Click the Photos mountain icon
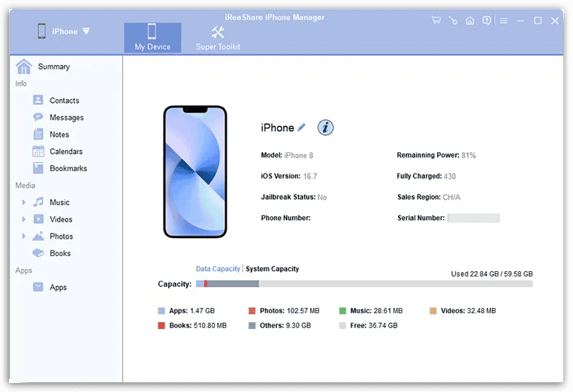573x392 pixels. point(38,236)
